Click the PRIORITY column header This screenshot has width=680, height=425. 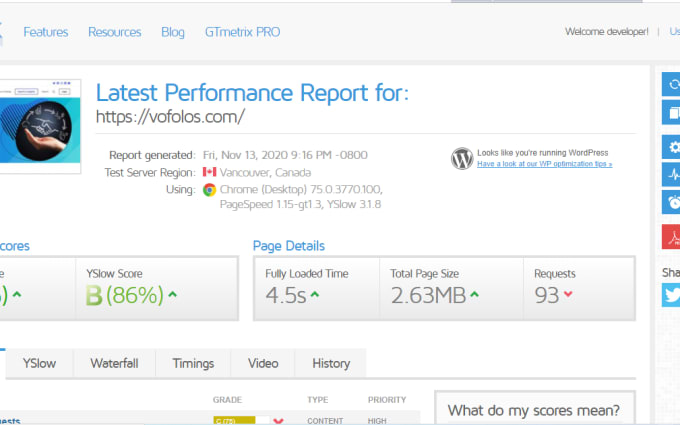(387, 400)
